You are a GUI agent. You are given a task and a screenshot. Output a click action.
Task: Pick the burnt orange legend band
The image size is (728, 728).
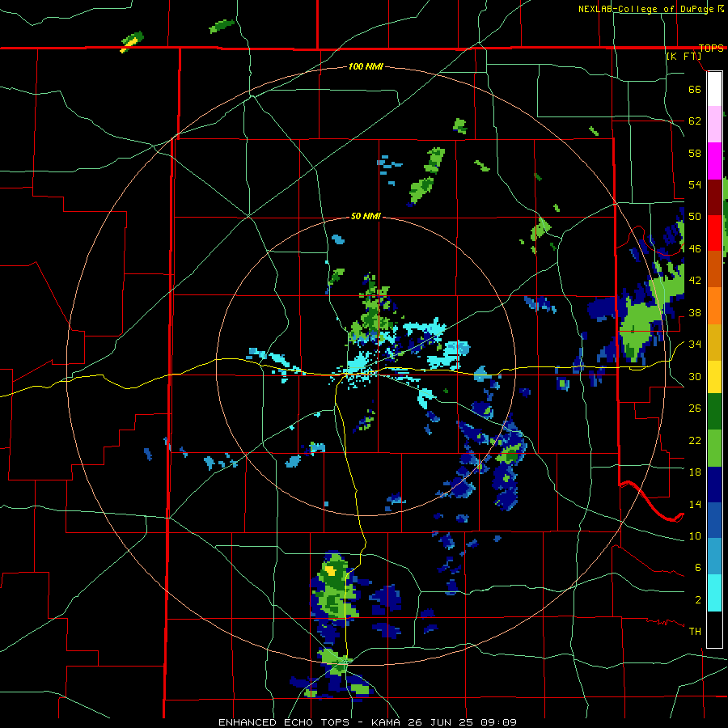pyautogui.click(x=714, y=269)
